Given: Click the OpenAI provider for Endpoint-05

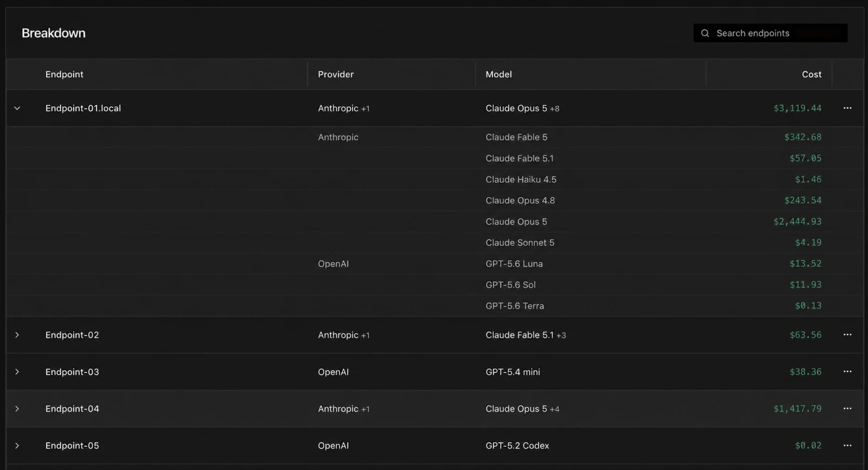Looking at the screenshot, I should [333, 446].
